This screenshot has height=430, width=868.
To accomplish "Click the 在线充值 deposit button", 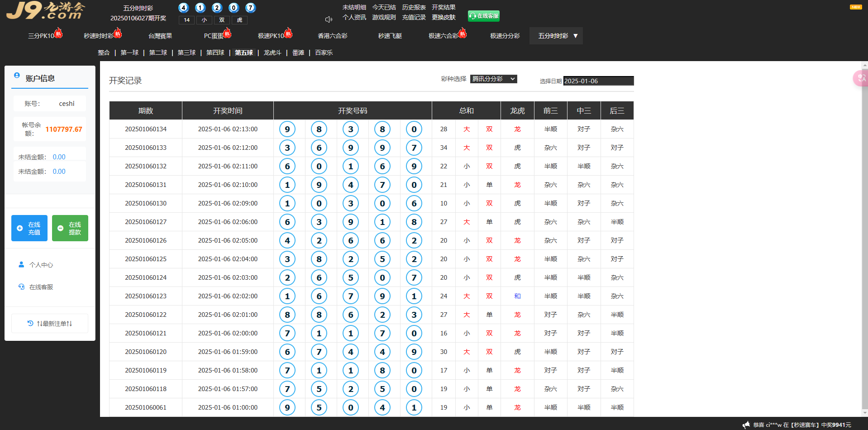I will point(29,228).
